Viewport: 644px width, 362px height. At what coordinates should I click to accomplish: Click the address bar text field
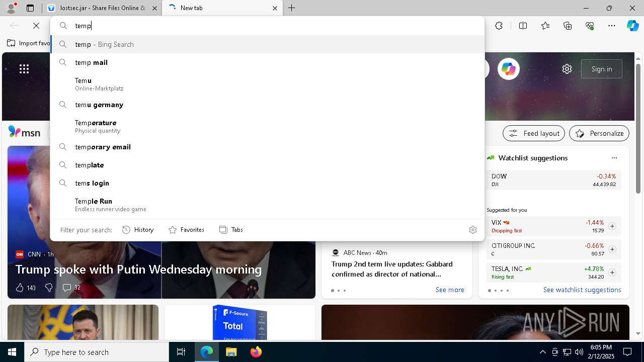pos(267,26)
